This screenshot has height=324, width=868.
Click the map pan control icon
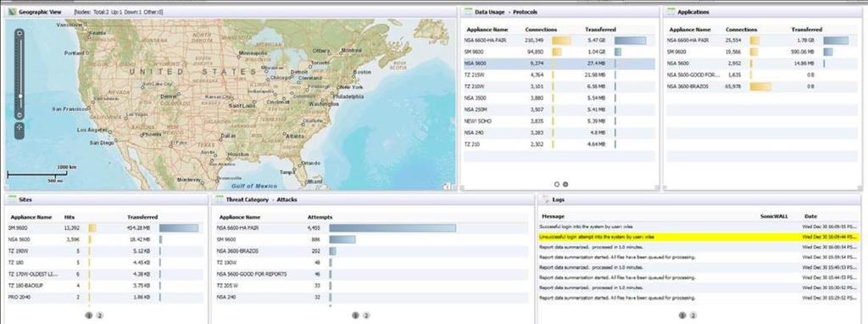(20, 127)
